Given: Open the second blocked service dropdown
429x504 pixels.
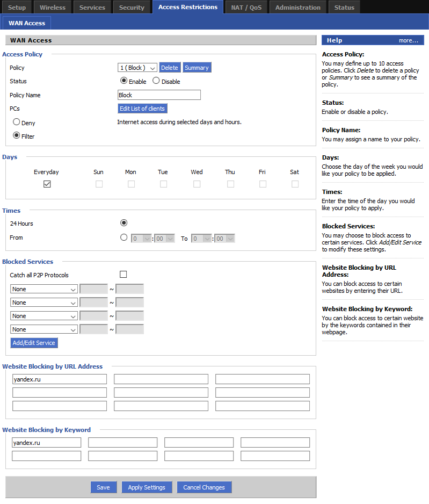Looking at the screenshot, I should (x=44, y=303).
